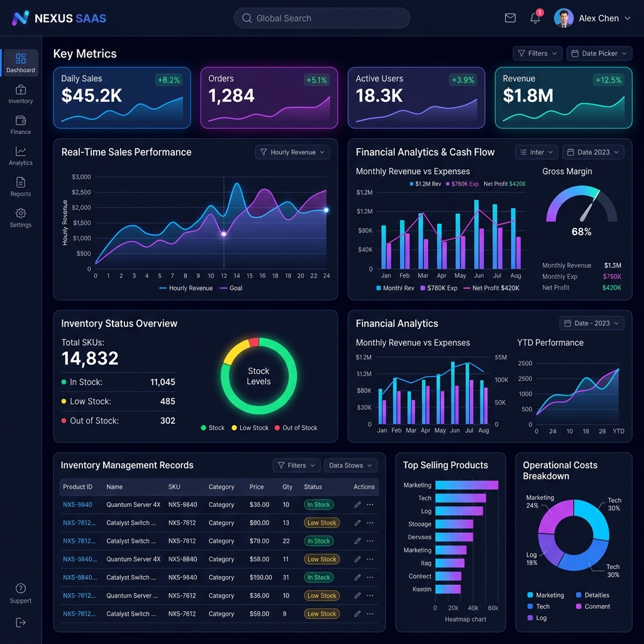
Task: Open Inventory from the sidebar
Action: 21,94
